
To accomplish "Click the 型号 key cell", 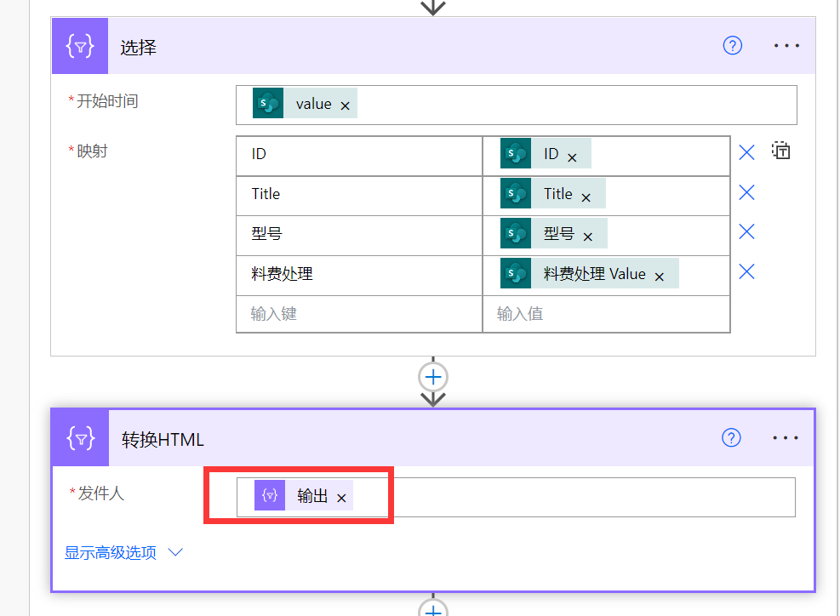I will tap(358, 234).
